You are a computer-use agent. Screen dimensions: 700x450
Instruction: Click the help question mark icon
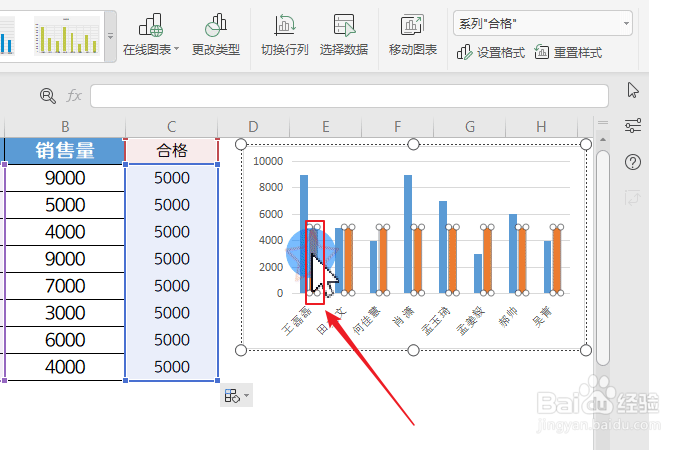pos(633,162)
